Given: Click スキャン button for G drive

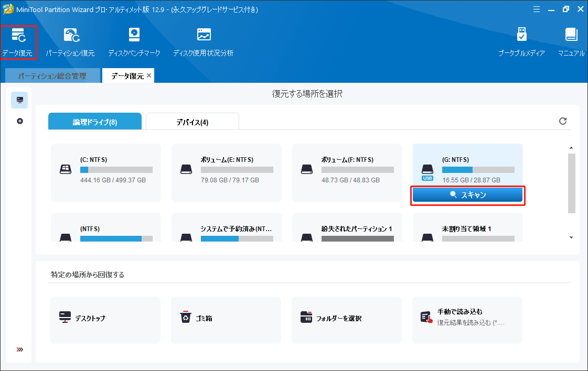Looking at the screenshot, I should 468,195.
